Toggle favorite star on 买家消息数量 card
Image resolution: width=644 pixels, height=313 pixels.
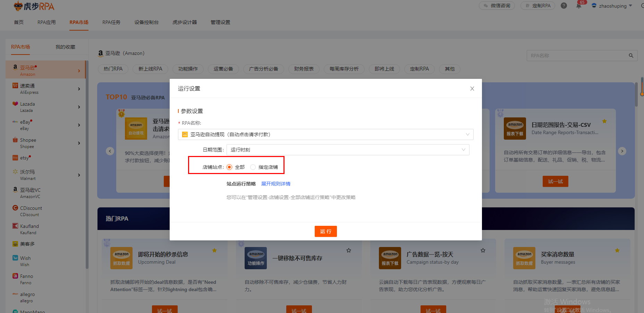pyautogui.click(x=617, y=250)
